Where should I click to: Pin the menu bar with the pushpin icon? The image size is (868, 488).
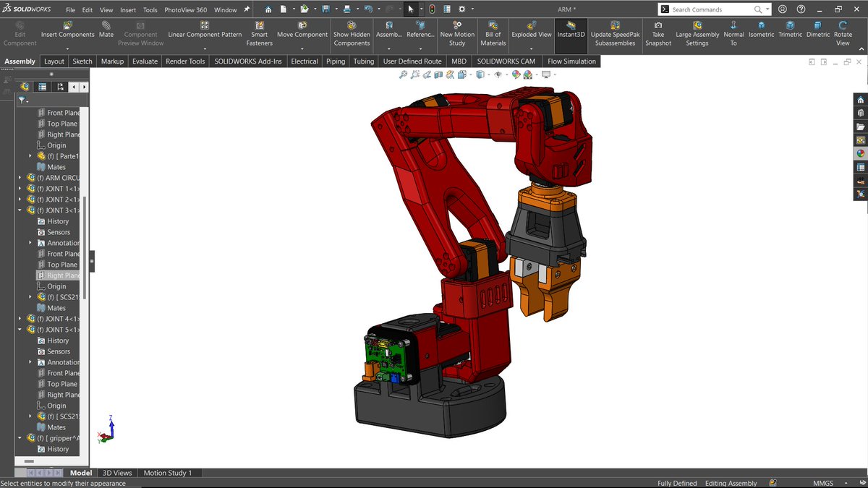247,10
